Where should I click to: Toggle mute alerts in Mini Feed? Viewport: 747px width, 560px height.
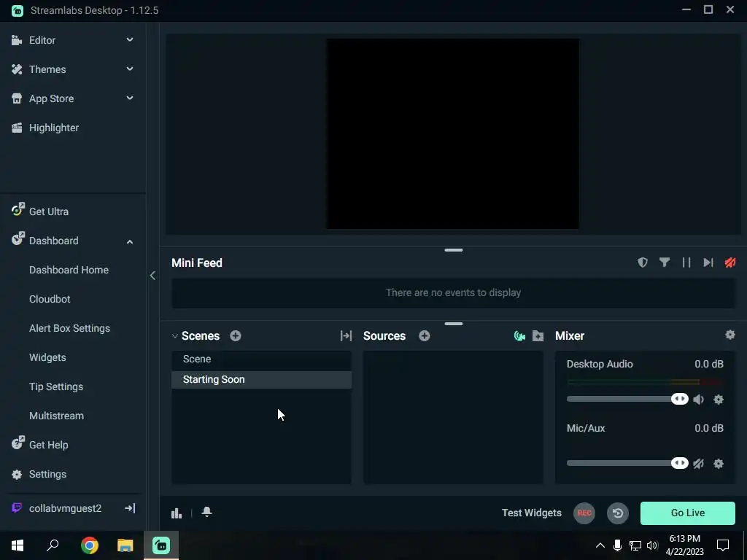tap(730, 262)
